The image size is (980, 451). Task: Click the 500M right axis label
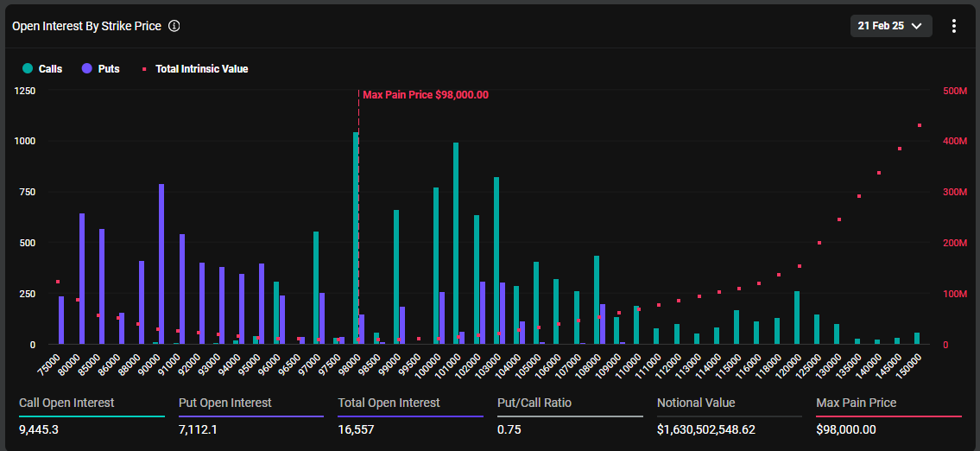[953, 91]
